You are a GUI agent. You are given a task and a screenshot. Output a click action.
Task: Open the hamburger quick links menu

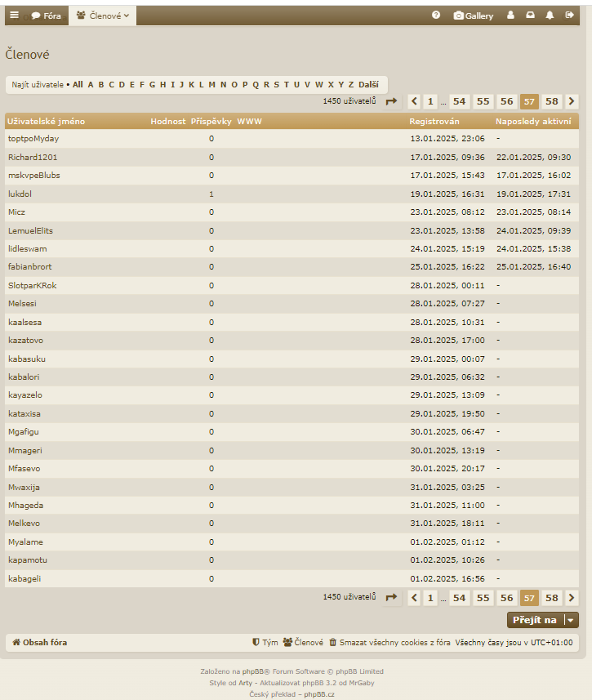(x=14, y=16)
